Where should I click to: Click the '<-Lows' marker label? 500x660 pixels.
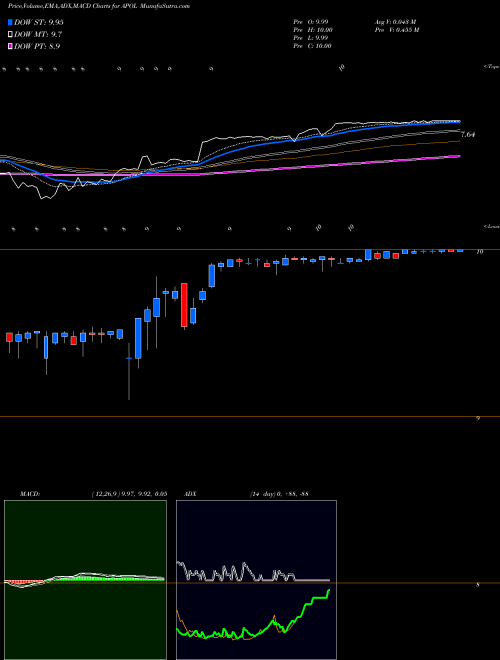pos(491,226)
